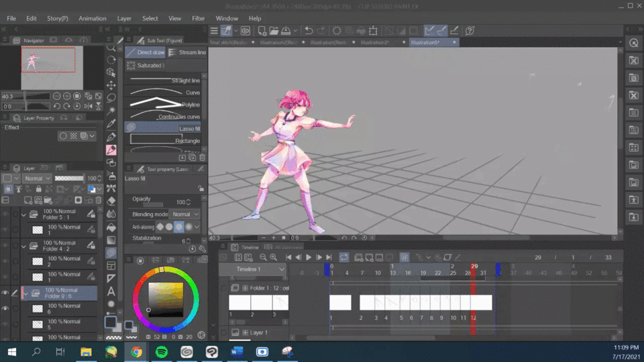Select the Fill bucket tool

coord(111,227)
